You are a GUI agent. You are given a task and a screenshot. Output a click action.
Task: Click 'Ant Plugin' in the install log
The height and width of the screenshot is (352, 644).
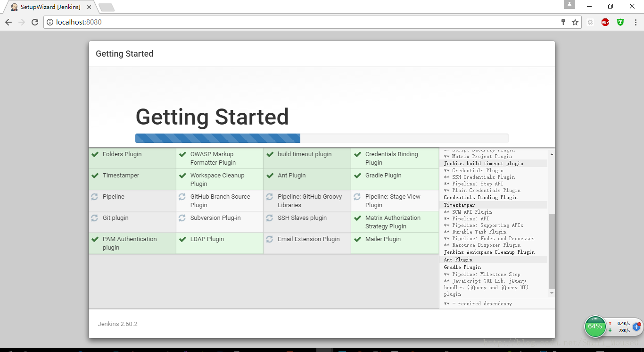(x=458, y=260)
